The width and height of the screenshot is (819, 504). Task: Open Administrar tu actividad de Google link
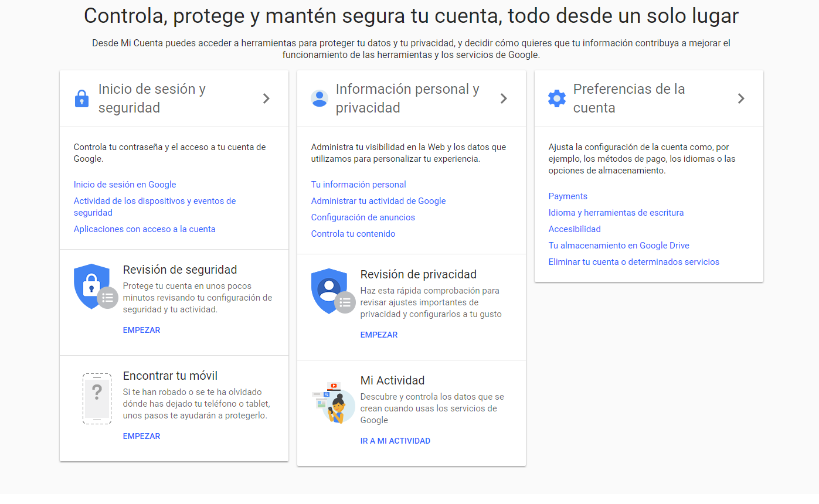pos(379,201)
